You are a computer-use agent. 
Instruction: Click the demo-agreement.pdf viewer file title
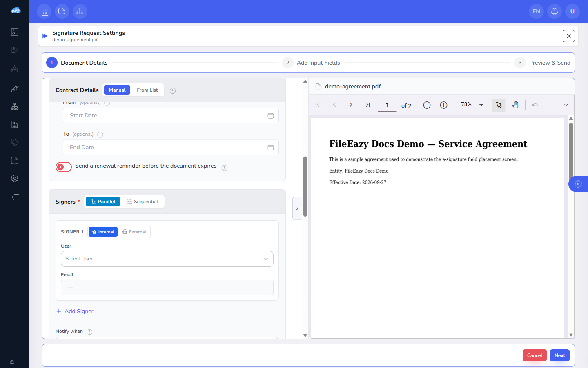[353, 86]
